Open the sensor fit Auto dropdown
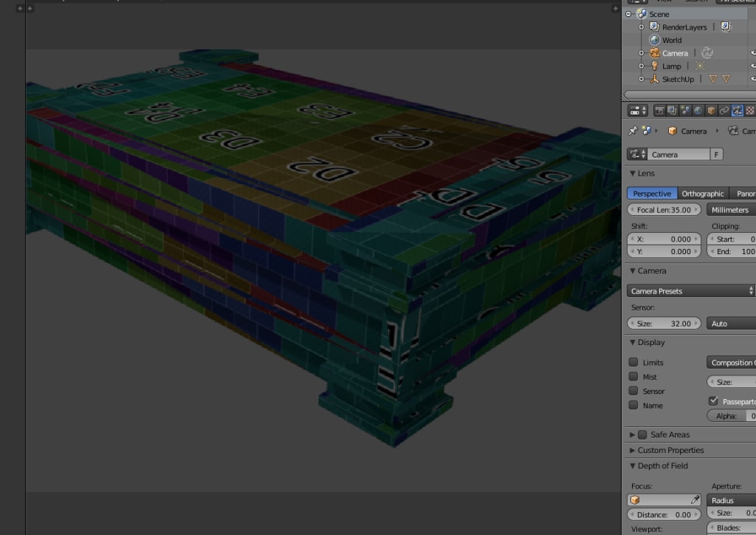The height and width of the screenshot is (535, 756). (731, 324)
